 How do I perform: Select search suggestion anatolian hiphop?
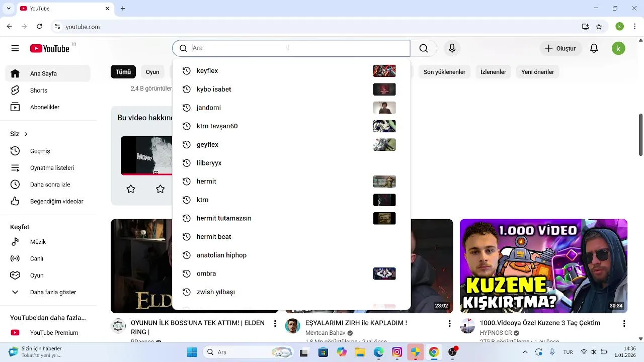tap(291, 255)
